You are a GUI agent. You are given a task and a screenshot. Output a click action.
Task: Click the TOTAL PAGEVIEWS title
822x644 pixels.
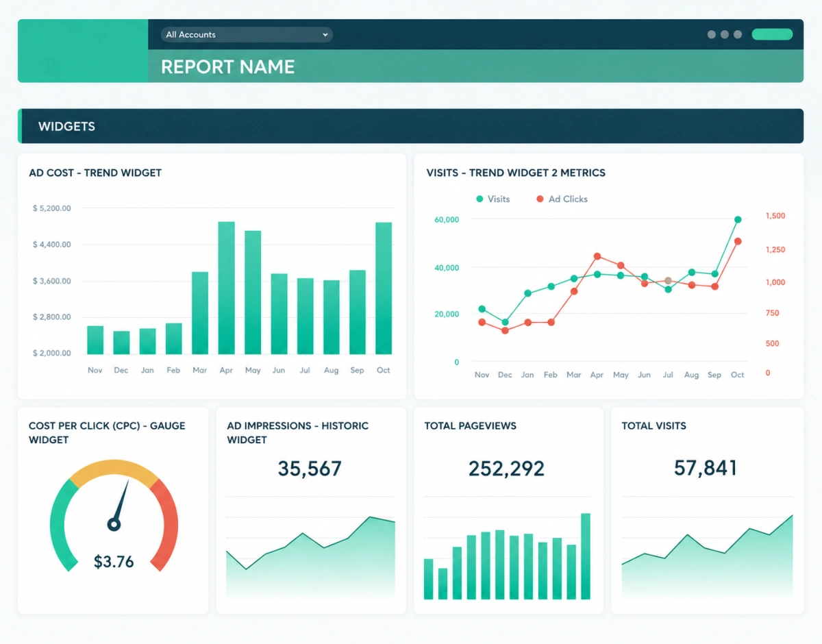click(x=470, y=425)
